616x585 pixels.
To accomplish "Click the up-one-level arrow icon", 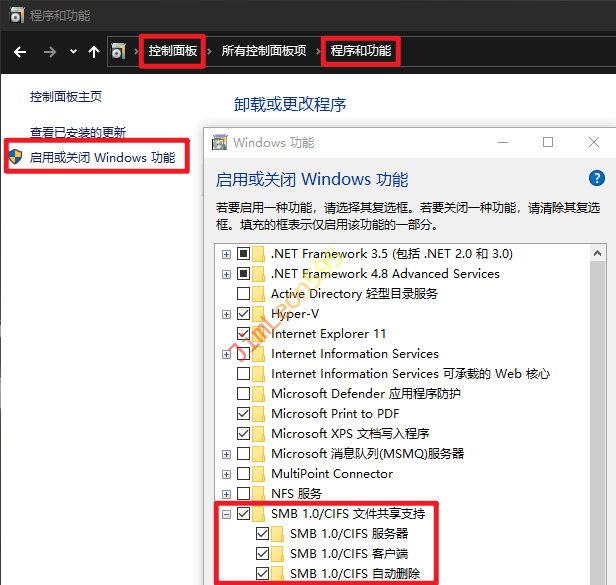I will [x=94, y=51].
